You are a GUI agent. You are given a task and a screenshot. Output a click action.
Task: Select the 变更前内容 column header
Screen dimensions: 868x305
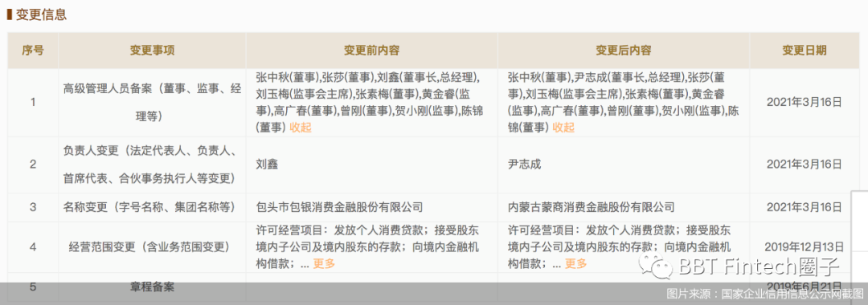coord(371,51)
